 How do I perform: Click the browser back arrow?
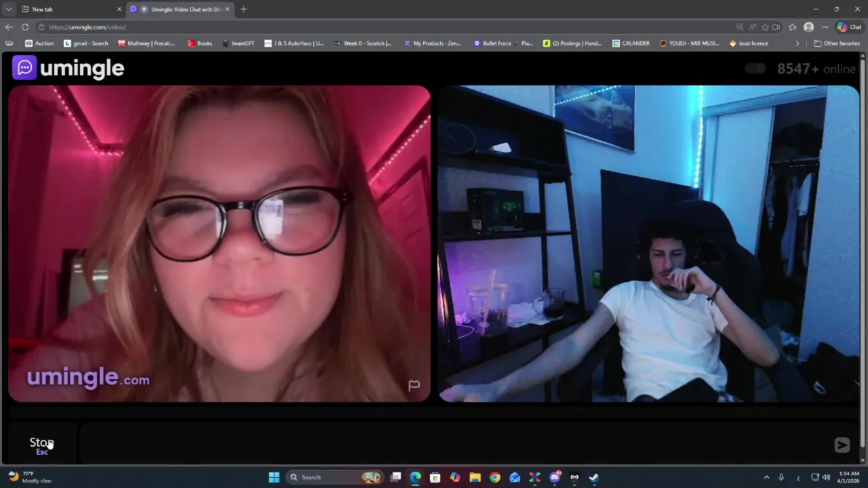pyautogui.click(x=9, y=27)
